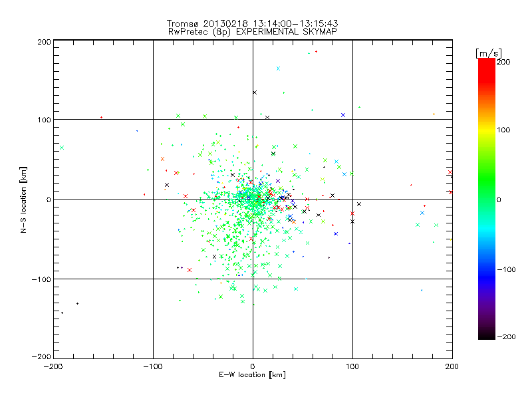Image resolution: width=532 pixels, height=399 pixels.
Task: Click the green X marker at the far left edge
Action: point(62,148)
